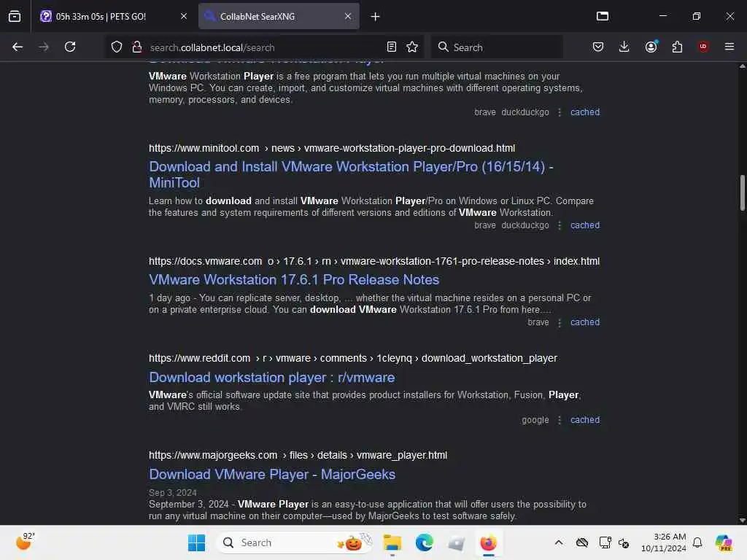The width and height of the screenshot is (747, 560).
Task: Bookmark this page with the star
Action: tap(412, 47)
